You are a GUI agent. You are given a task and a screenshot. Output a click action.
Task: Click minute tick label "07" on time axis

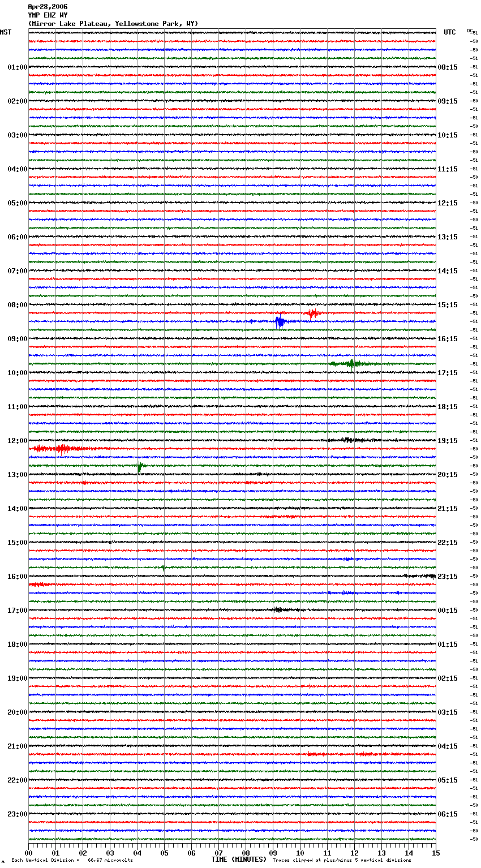click(218, 853)
